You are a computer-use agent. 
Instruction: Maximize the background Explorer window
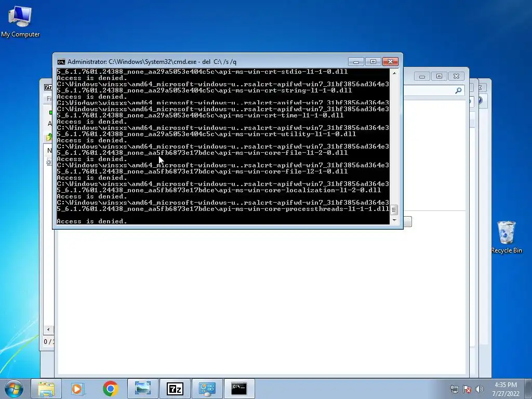pyautogui.click(x=439, y=76)
